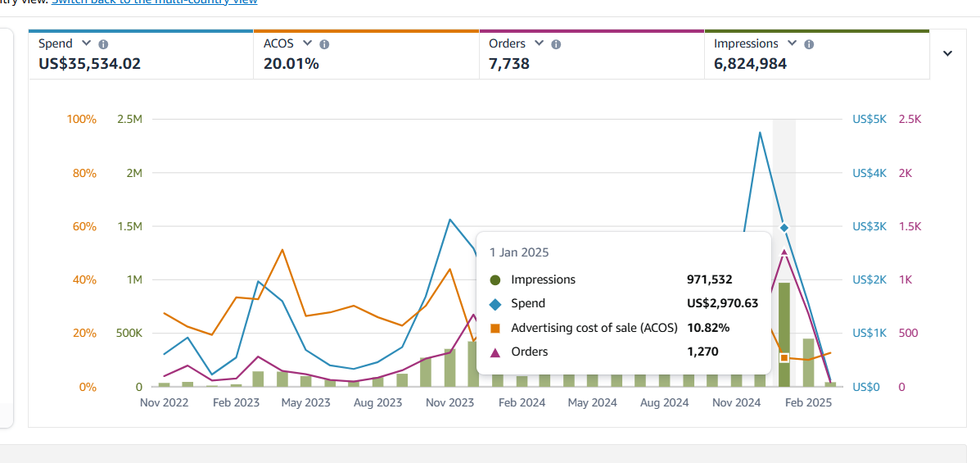Image resolution: width=980 pixels, height=463 pixels.
Task: Click the 2.5M impressions axis label
Action: [131, 120]
